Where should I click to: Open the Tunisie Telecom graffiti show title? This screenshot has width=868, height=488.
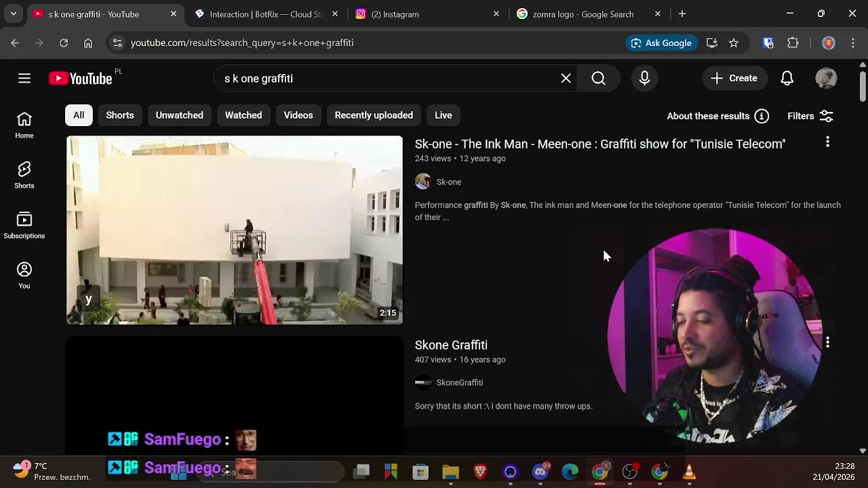point(600,144)
